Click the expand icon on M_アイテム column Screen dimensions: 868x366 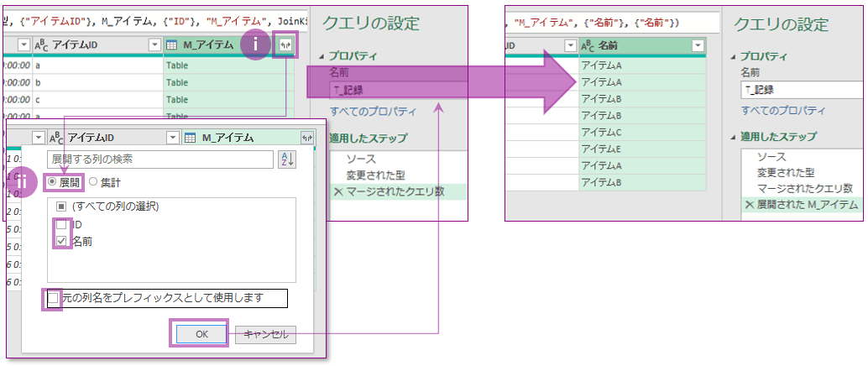pos(286,47)
